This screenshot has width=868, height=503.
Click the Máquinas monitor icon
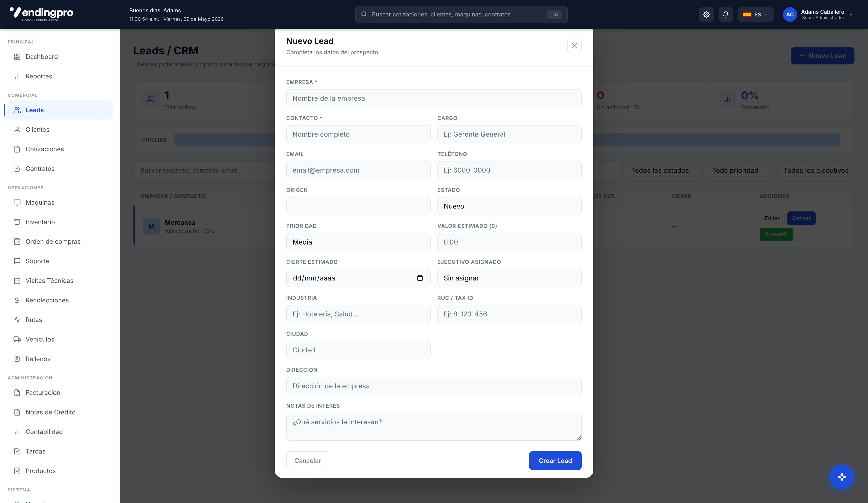point(17,203)
